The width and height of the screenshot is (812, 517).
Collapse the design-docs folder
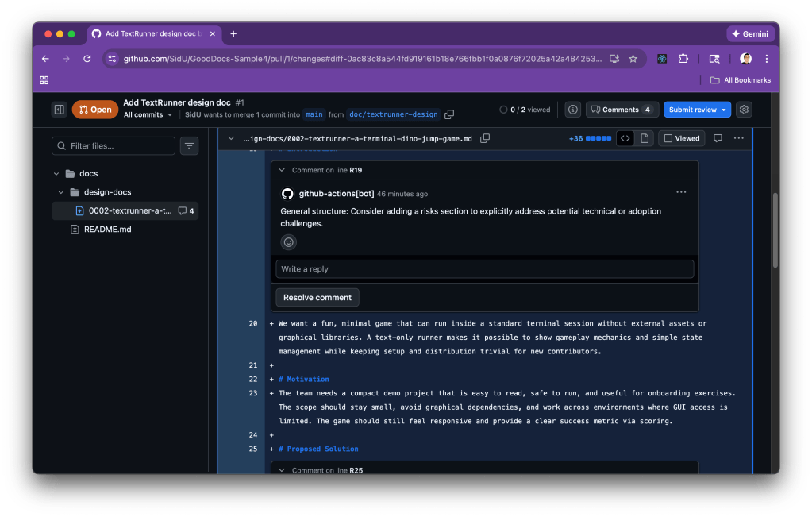click(x=62, y=192)
